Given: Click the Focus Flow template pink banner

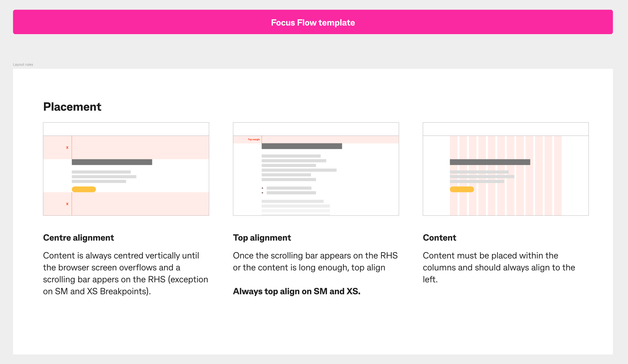Looking at the screenshot, I should (x=313, y=22).
